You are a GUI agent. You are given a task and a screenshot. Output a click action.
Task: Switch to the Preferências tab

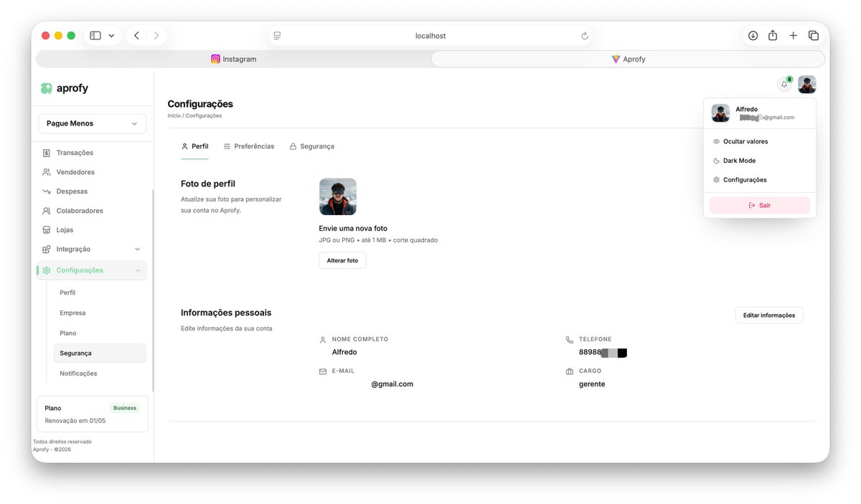click(249, 146)
